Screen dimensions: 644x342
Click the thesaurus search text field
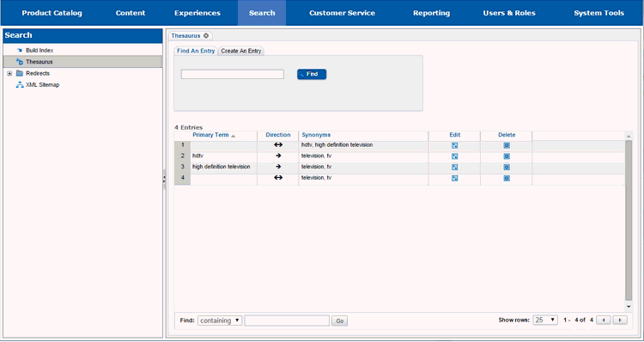coord(233,75)
